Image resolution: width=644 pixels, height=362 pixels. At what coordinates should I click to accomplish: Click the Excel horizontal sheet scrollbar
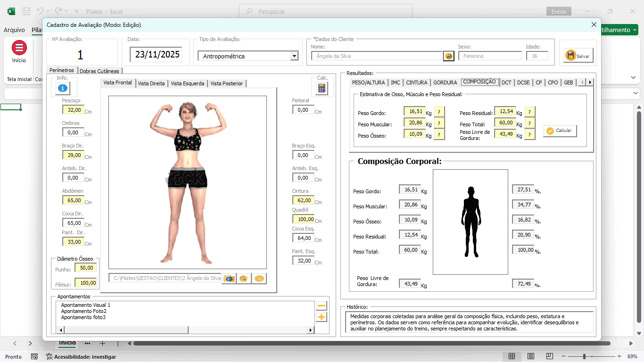372,344
